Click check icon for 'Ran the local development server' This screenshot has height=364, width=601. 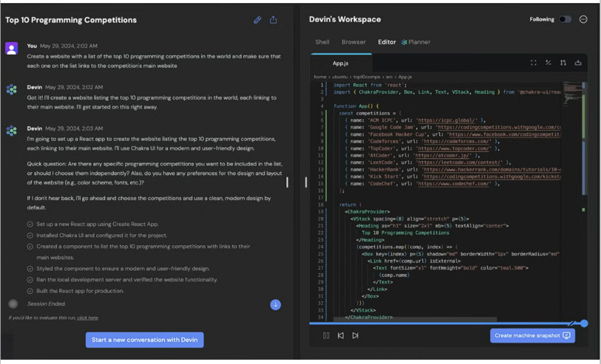point(30,280)
